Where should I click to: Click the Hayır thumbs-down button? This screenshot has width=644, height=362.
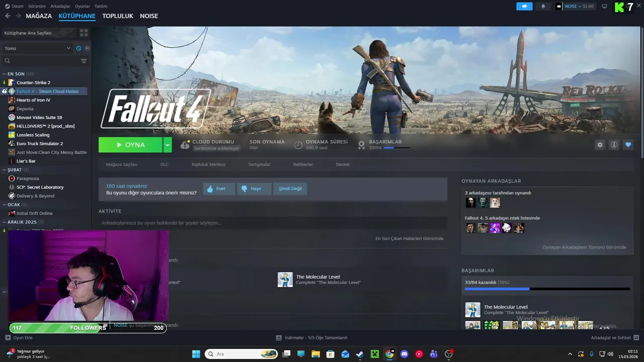254,189
